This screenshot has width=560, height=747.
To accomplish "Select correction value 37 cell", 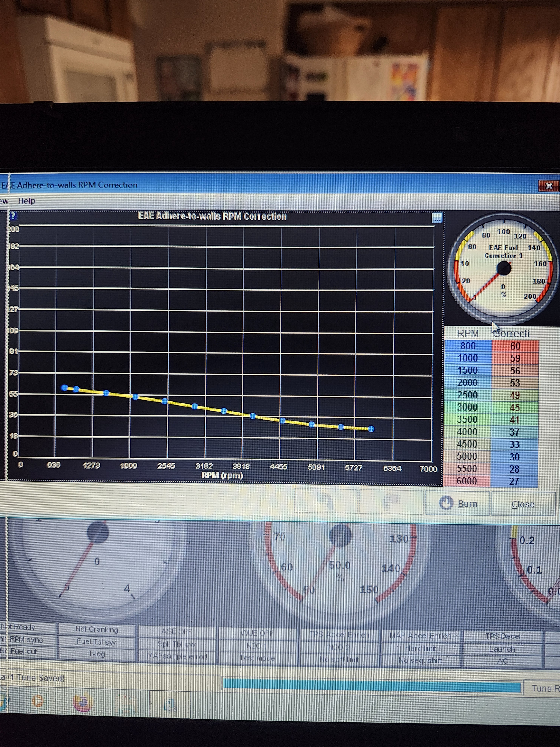I will 514,432.
